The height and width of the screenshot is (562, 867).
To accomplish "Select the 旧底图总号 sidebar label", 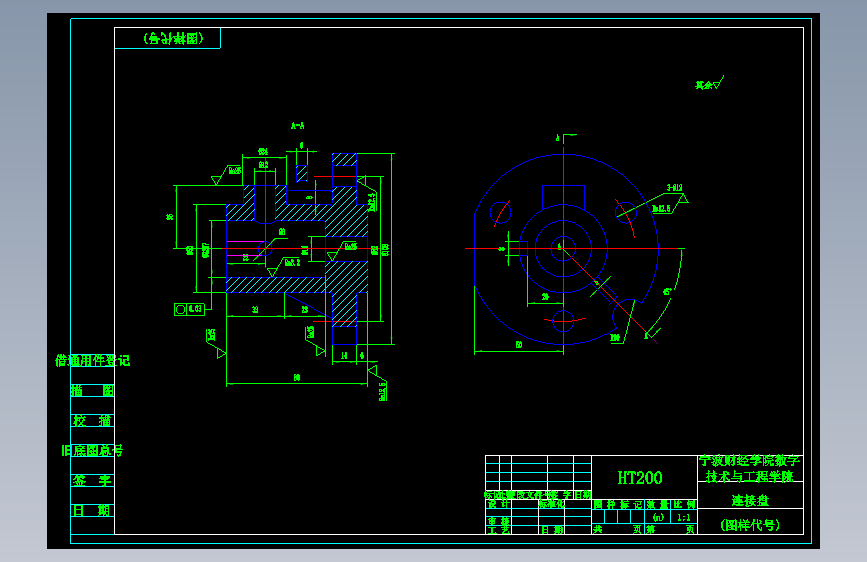I will (92, 451).
